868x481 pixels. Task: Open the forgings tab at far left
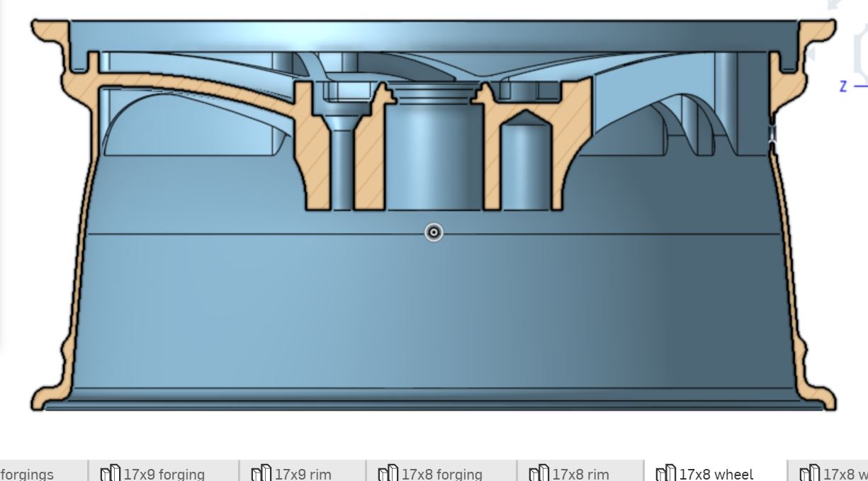click(27, 473)
